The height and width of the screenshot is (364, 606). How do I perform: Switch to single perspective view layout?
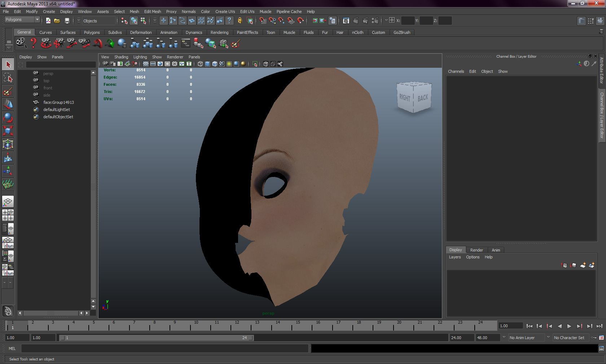8,201
